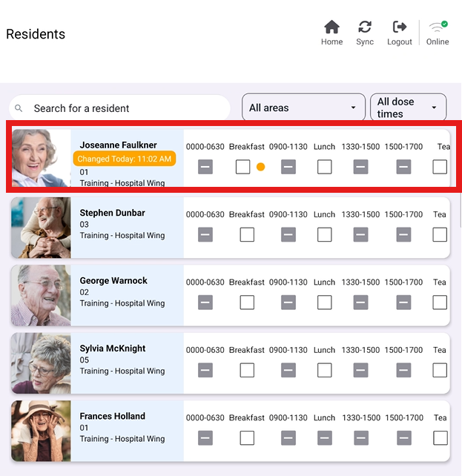Click the Online wifi status icon
The image size is (462, 476).
pos(438,27)
